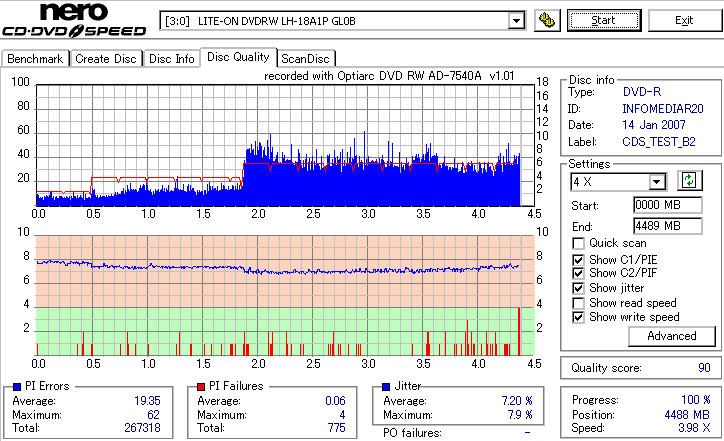Click the PO failures label
The height and width of the screenshot is (441, 724).
412,433
